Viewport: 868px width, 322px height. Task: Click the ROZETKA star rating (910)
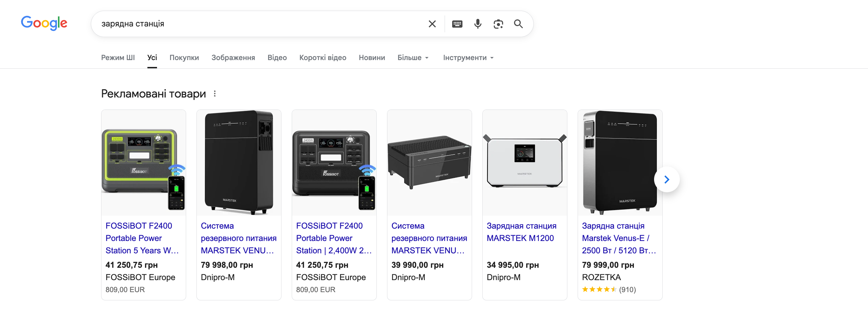609,290
